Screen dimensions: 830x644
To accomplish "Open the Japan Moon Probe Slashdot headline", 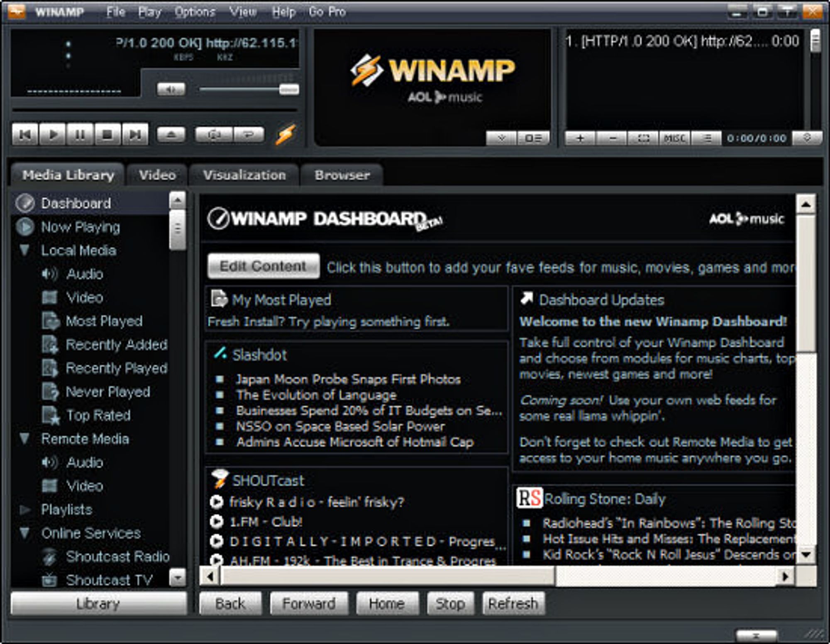I will 349,379.
